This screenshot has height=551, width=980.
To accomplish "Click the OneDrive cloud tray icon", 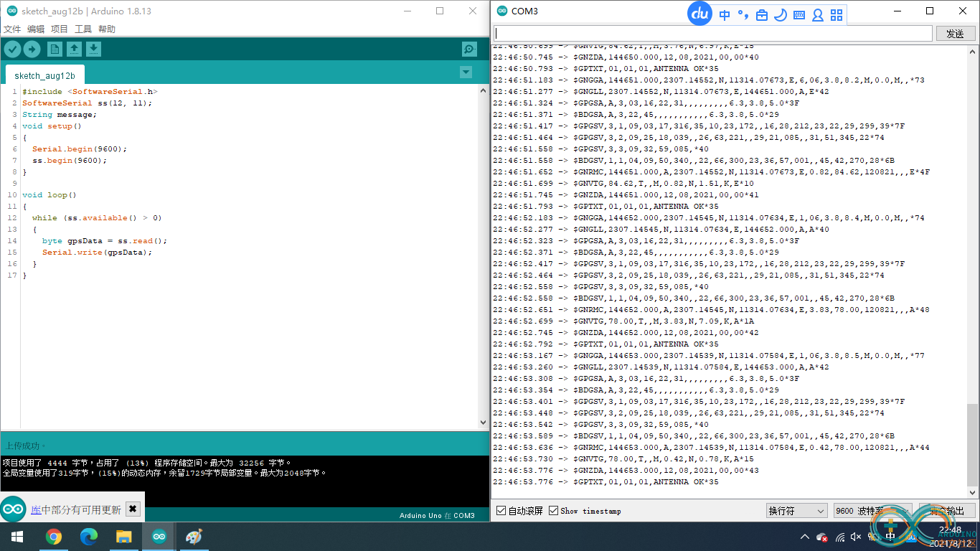I will (823, 537).
